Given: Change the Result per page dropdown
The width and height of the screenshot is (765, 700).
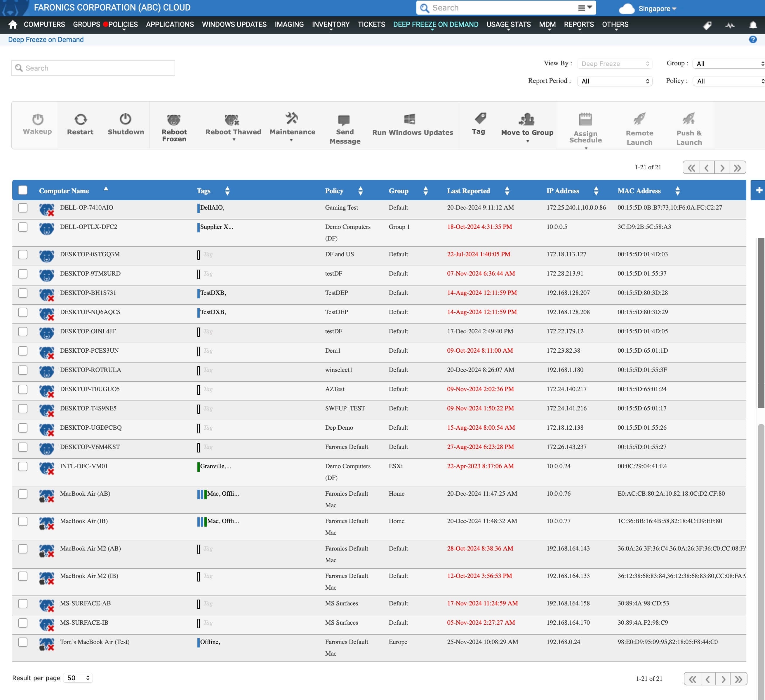Looking at the screenshot, I should [x=78, y=678].
